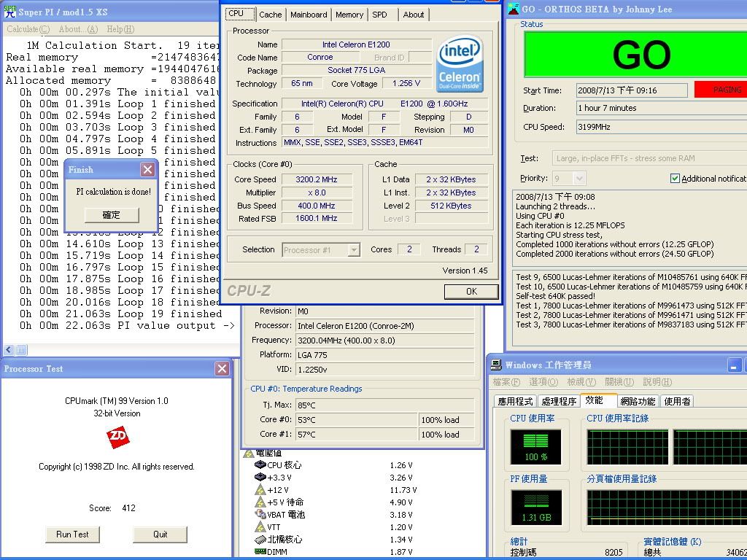Open the 選項 menu in Task Manager

[x=543, y=382]
